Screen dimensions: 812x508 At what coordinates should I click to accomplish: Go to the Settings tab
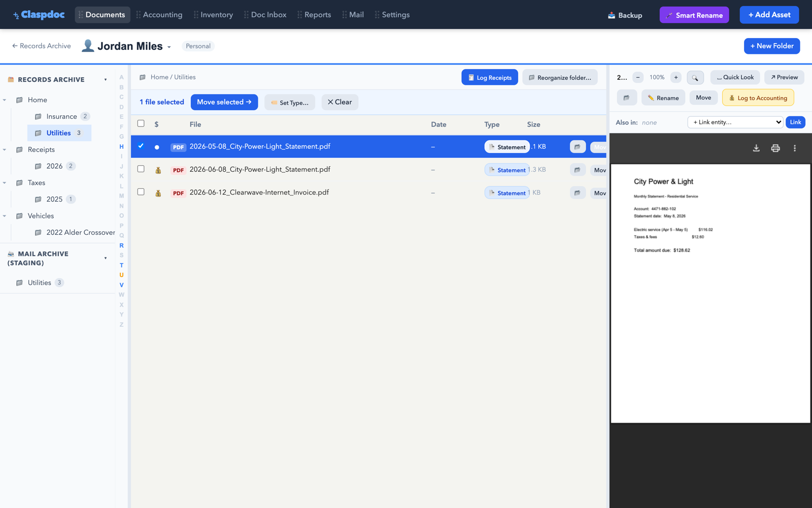pos(392,15)
